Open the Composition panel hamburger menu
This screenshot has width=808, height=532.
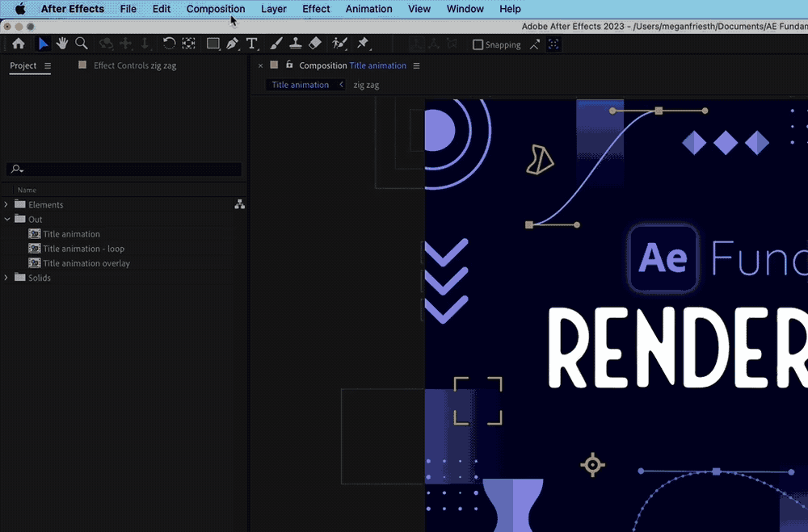[x=416, y=66]
